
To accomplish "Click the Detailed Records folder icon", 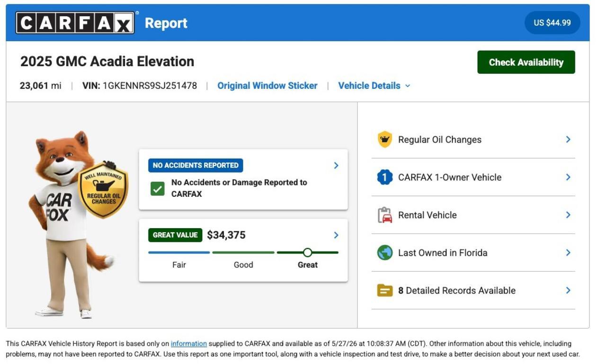I will [384, 290].
